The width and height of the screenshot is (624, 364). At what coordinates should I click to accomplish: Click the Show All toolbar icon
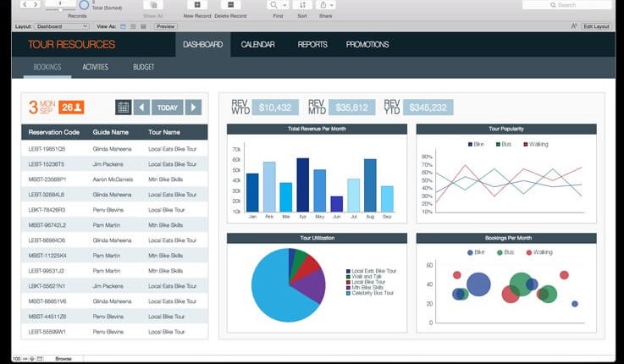pos(153,5)
